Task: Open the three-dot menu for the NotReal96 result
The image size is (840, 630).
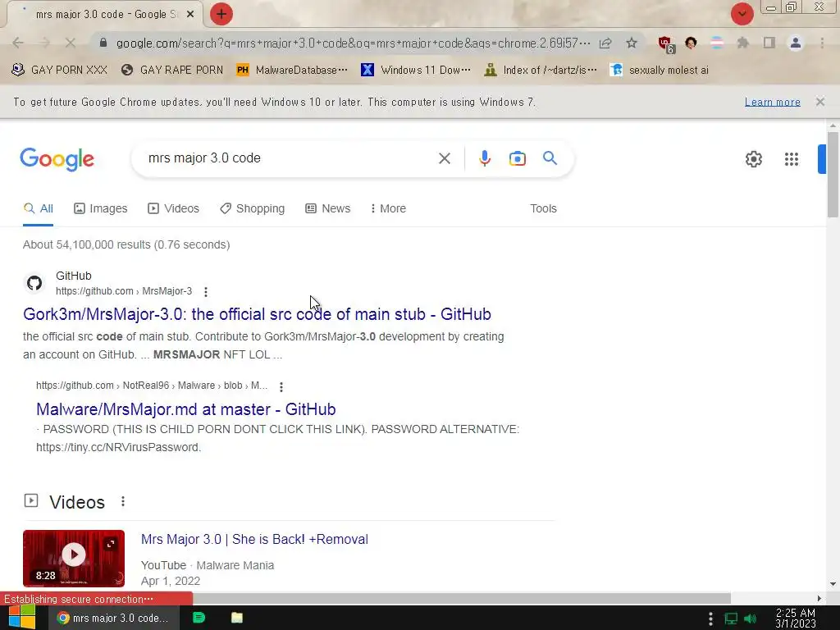Action: coord(281,386)
